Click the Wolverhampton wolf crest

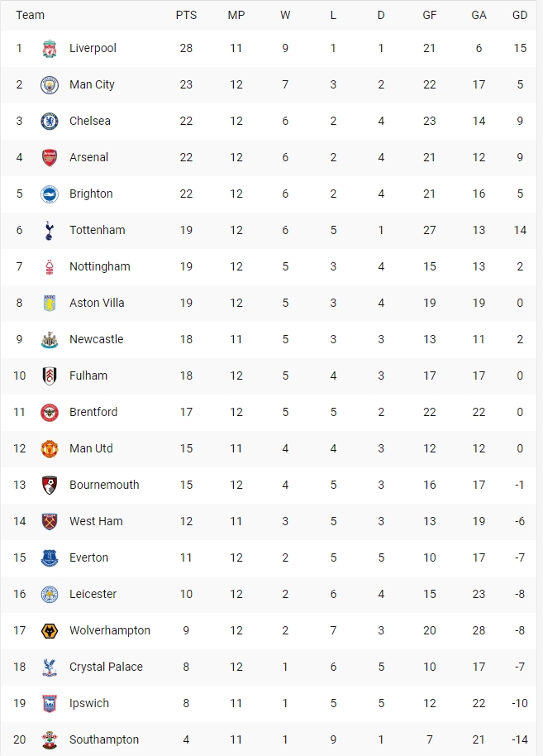[x=49, y=630]
